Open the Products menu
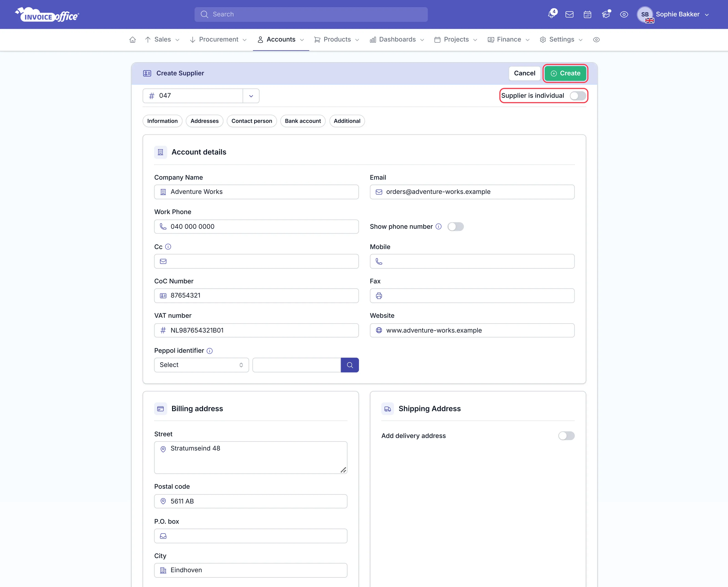 point(337,40)
